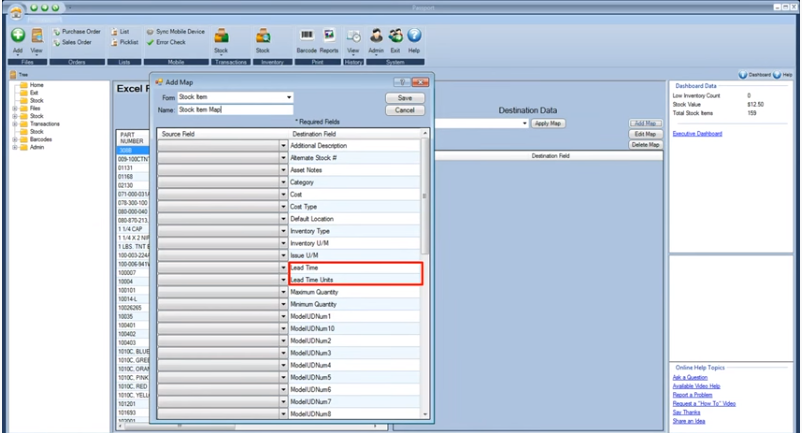This screenshot has width=802, height=433.
Task: Open the Help question mark icon in toolbar
Action: point(414,35)
